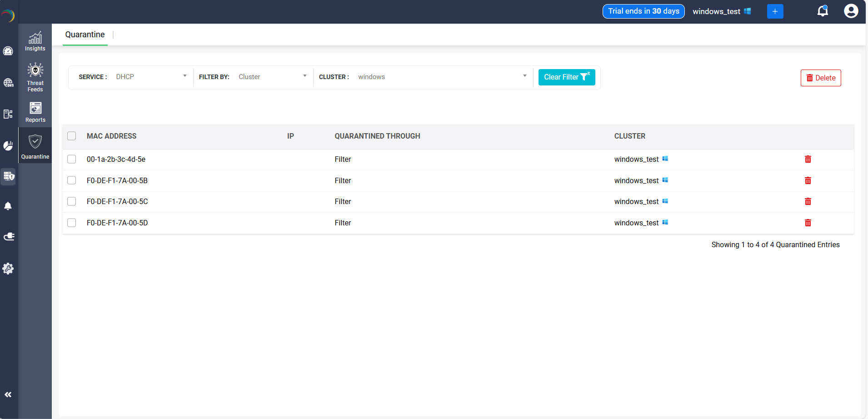Open the Threat Feeds panel

[x=35, y=77]
